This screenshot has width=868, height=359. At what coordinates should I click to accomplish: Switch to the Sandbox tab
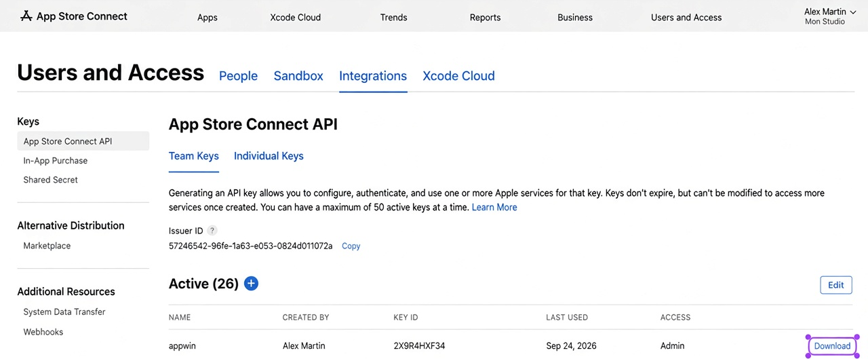tap(298, 76)
